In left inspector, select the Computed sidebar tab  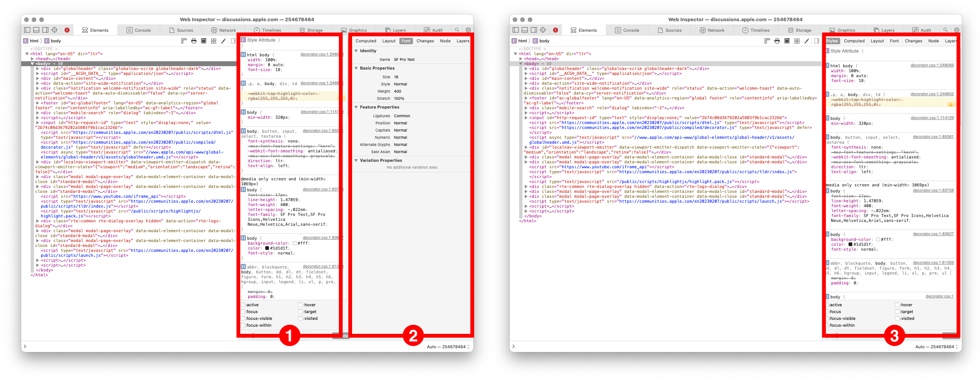point(366,41)
